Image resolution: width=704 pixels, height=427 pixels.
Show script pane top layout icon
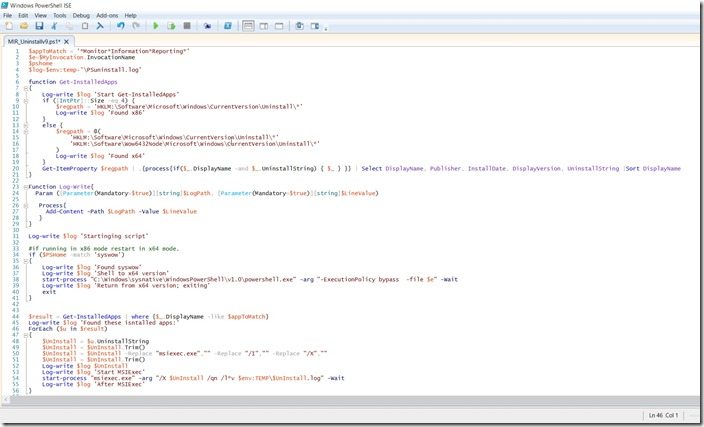(248, 26)
